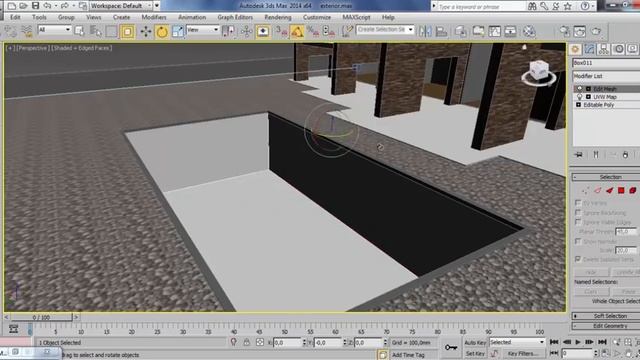Activate the Select Object tool
The image size is (640, 360).
point(80,31)
